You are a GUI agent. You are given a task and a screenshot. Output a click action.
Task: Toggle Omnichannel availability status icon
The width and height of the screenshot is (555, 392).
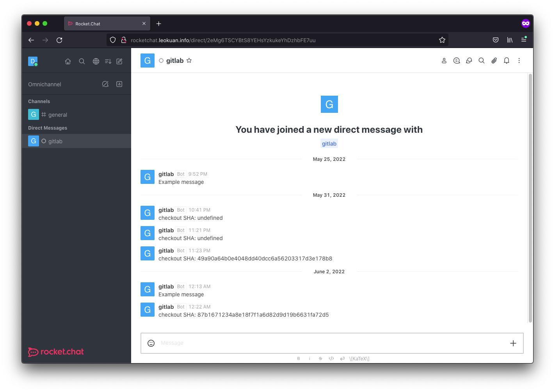click(105, 84)
